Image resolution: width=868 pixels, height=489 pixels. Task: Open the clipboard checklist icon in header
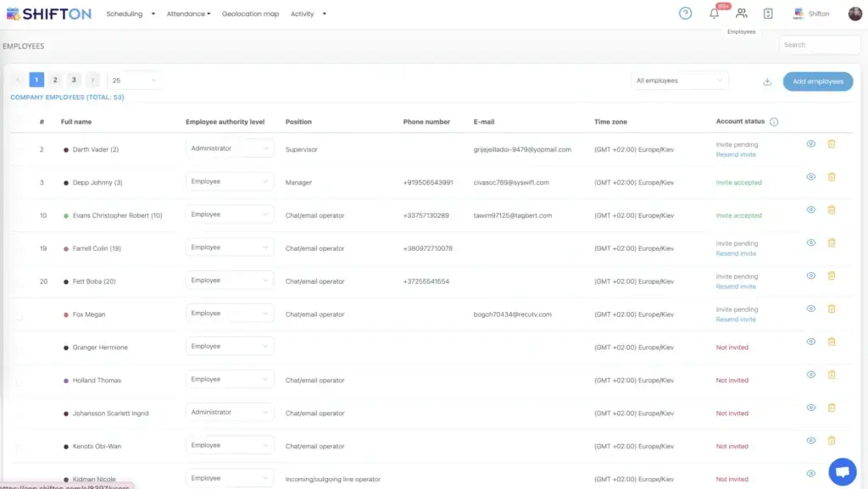click(768, 14)
